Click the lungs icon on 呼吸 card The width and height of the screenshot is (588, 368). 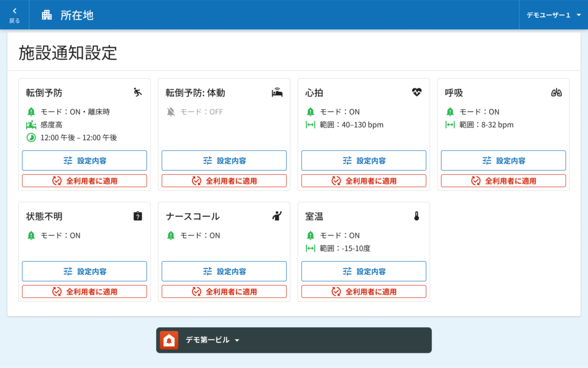tap(556, 92)
